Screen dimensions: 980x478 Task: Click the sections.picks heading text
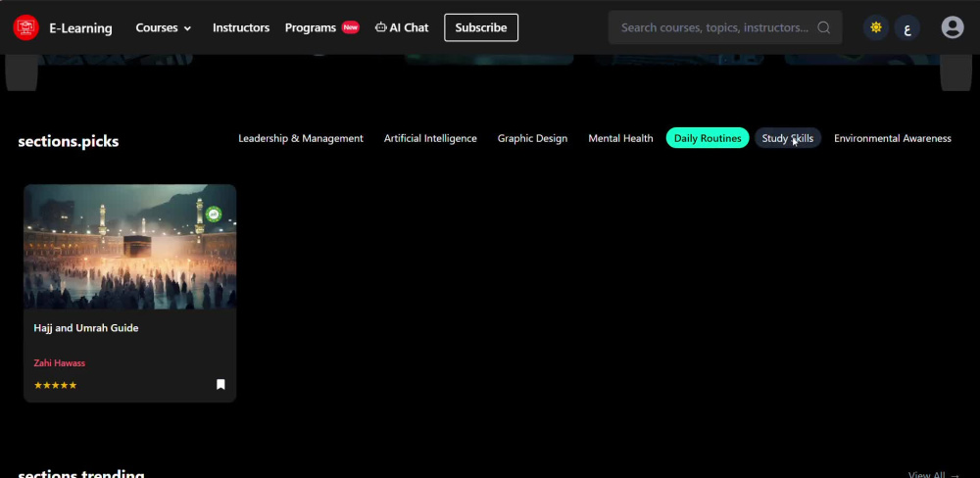pos(69,141)
